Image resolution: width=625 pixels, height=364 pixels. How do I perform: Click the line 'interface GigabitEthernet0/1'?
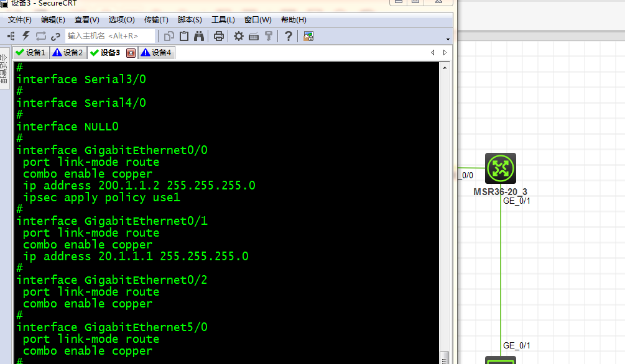(112, 221)
